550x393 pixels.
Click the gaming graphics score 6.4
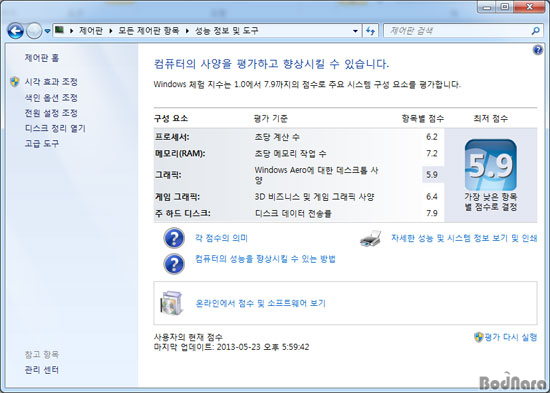pos(432,197)
